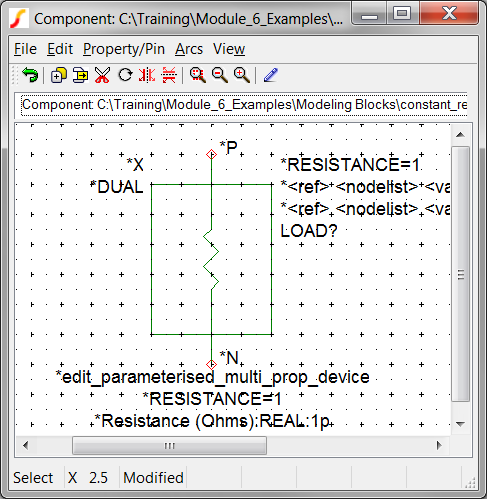Select the *P pin diamond marker
Screen dimensions: 487x499
point(211,154)
